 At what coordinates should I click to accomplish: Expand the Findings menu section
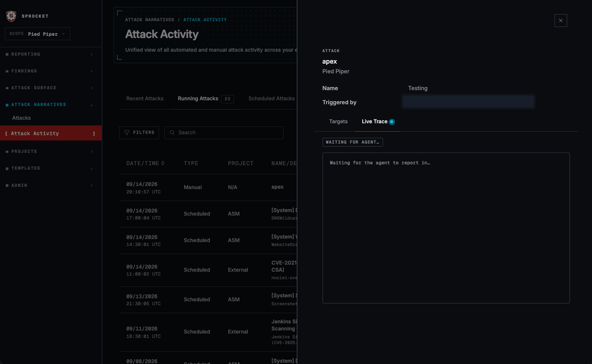point(50,71)
